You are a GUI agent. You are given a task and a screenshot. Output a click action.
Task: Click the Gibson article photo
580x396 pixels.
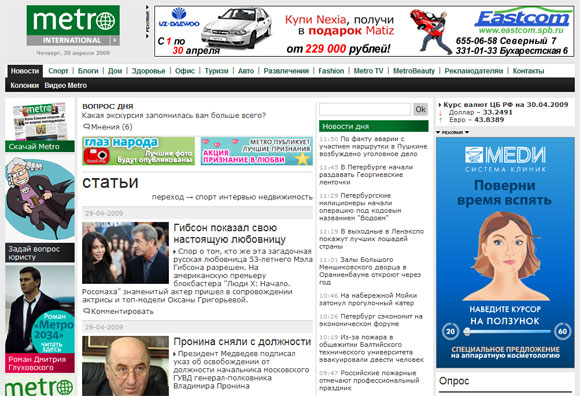point(125,253)
